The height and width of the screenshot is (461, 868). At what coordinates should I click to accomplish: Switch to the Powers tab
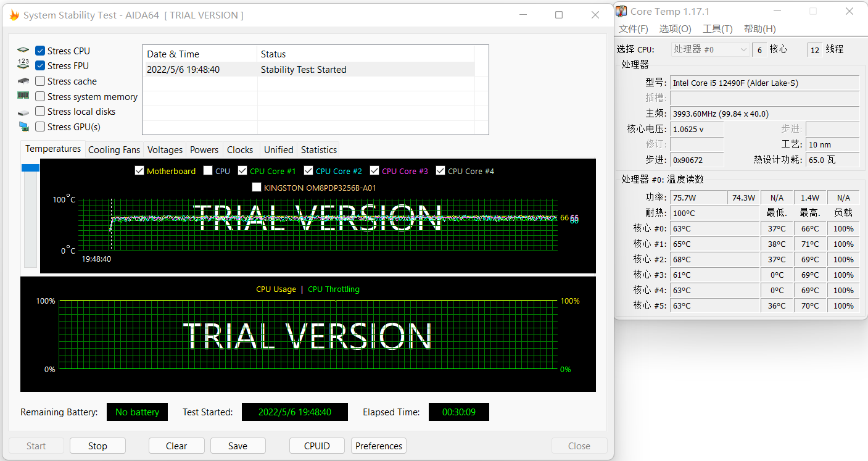click(204, 149)
